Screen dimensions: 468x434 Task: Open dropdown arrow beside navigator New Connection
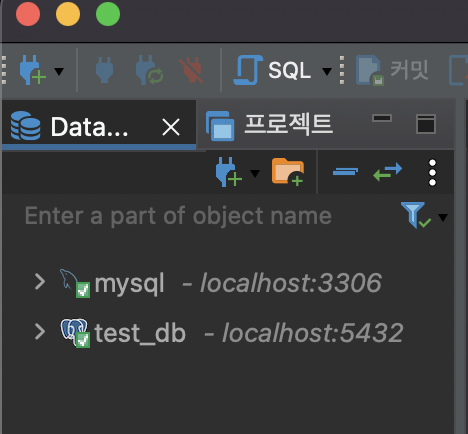click(255, 173)
